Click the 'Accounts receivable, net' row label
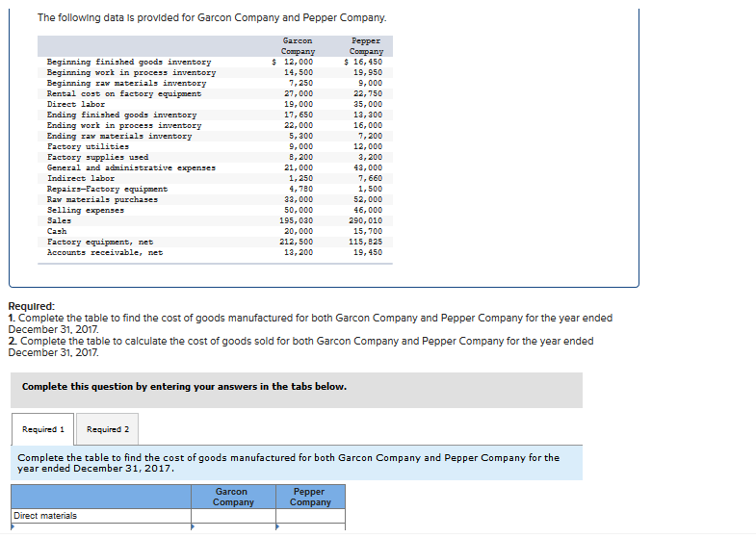 (x=105, y=253)
